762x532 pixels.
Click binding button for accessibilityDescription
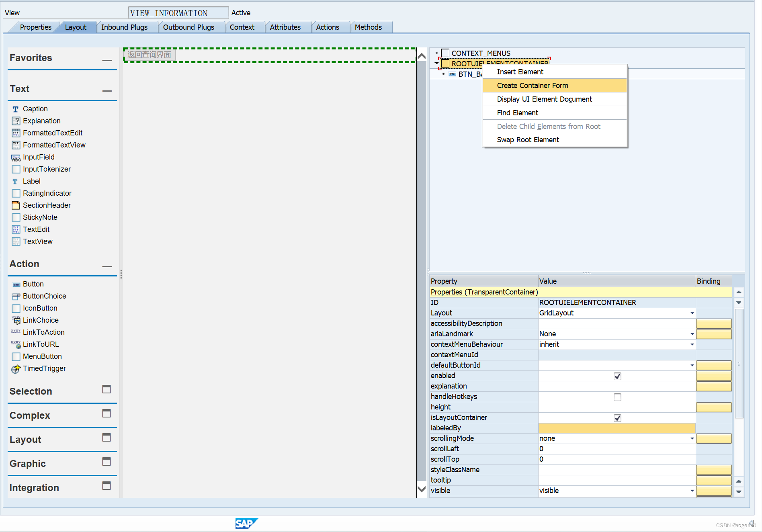point(714,323)
